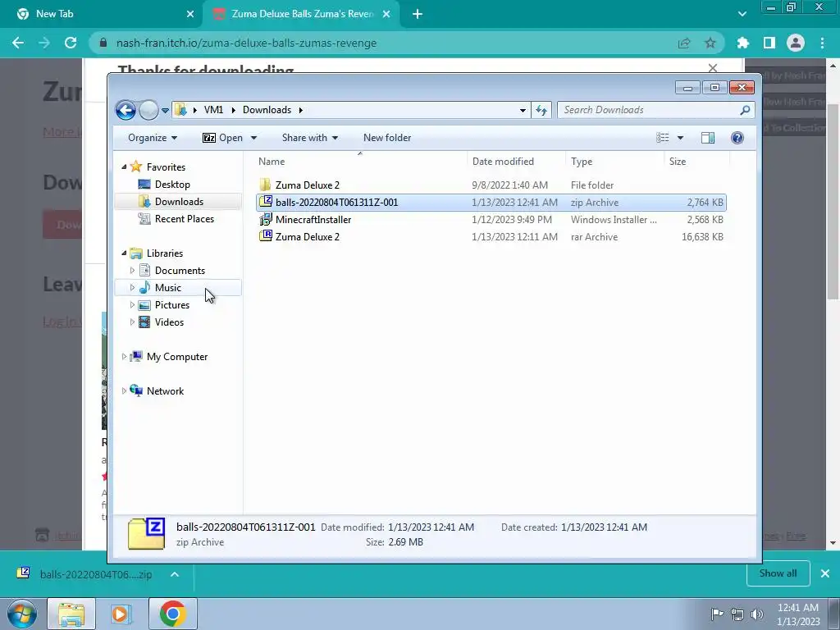Click Show all downloads button
The width and height of the screenshot is (840, 630).
pyautogui.click(x=778, y=573)
